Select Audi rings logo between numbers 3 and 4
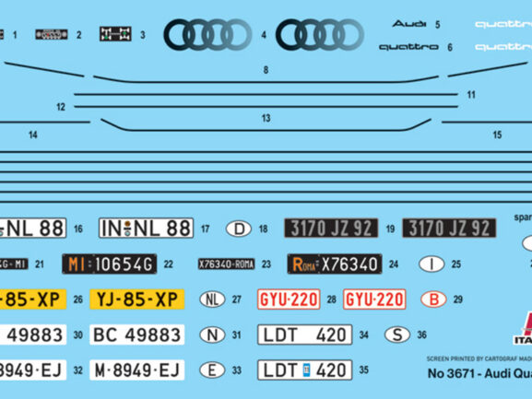532x399 pixels. click(207, 35)
